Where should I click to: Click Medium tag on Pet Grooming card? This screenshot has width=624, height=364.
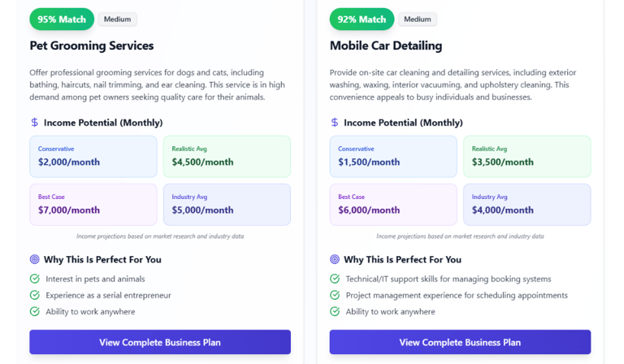[117, 19]
